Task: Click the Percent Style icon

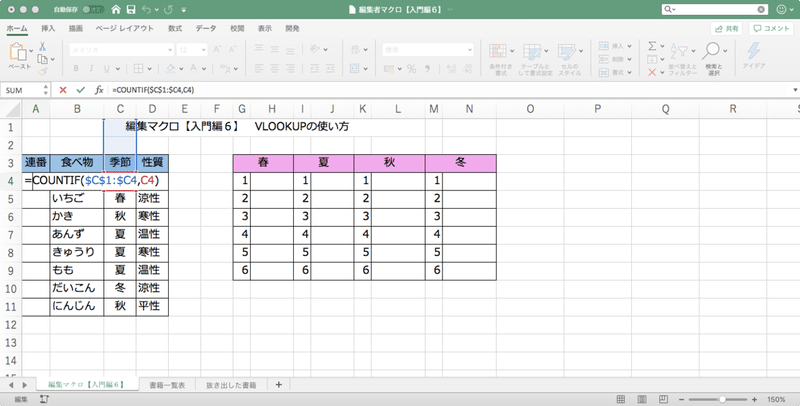Action: click(x=412, y=68)
